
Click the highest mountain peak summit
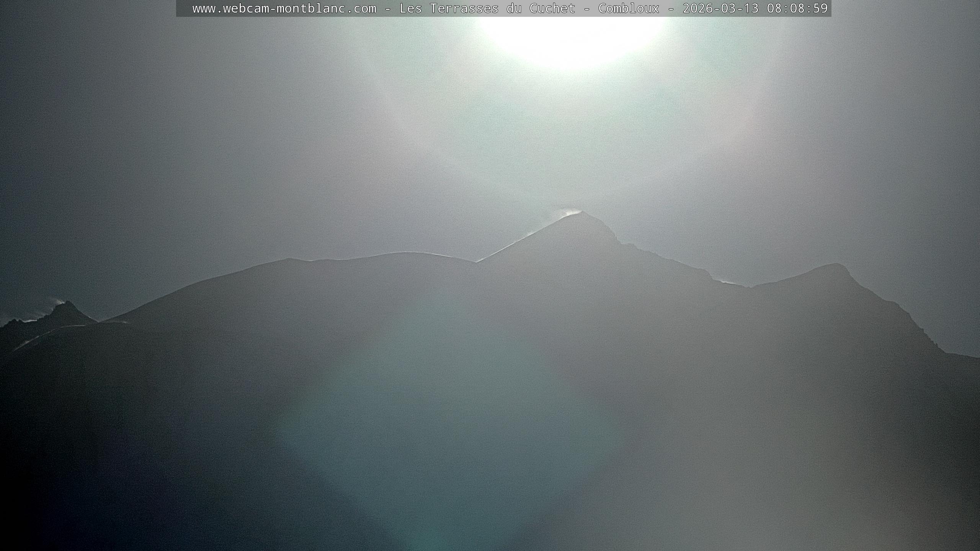click(582, 212)
